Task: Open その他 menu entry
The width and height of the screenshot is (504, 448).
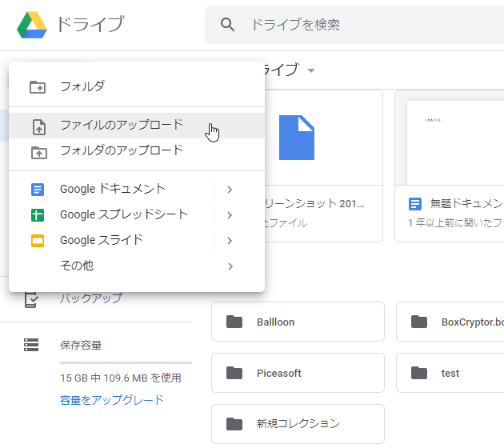Action: tap(137, 266)
